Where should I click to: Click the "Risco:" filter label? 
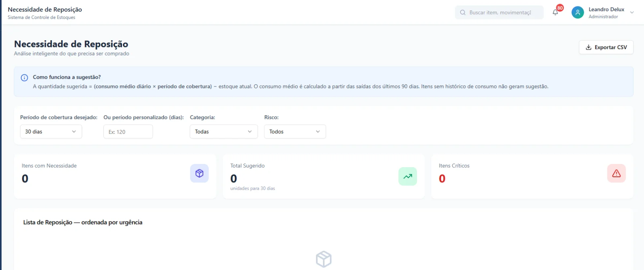272,117
